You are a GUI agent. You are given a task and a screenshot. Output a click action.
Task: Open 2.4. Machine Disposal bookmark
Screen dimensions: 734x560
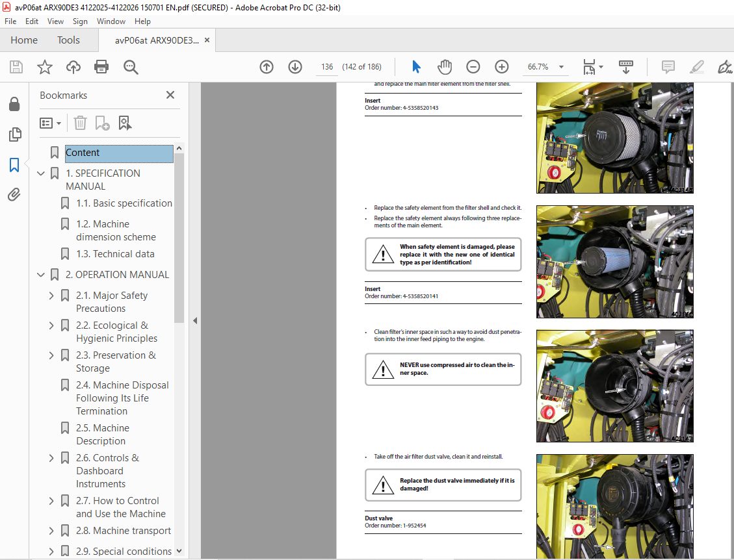tap(122, 398)
